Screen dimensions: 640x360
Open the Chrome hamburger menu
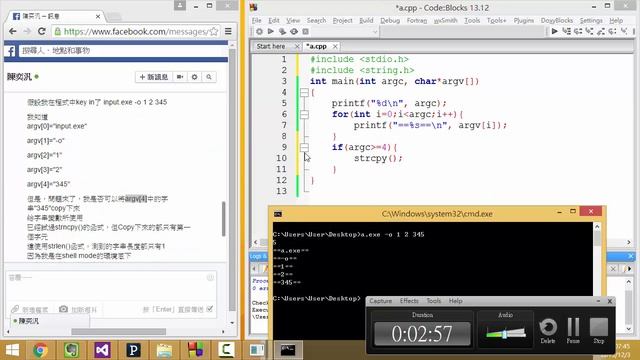[x=228, y=31]
